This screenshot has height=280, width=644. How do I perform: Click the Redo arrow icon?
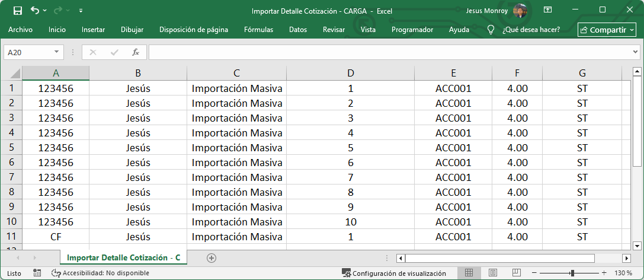(58, 10)
